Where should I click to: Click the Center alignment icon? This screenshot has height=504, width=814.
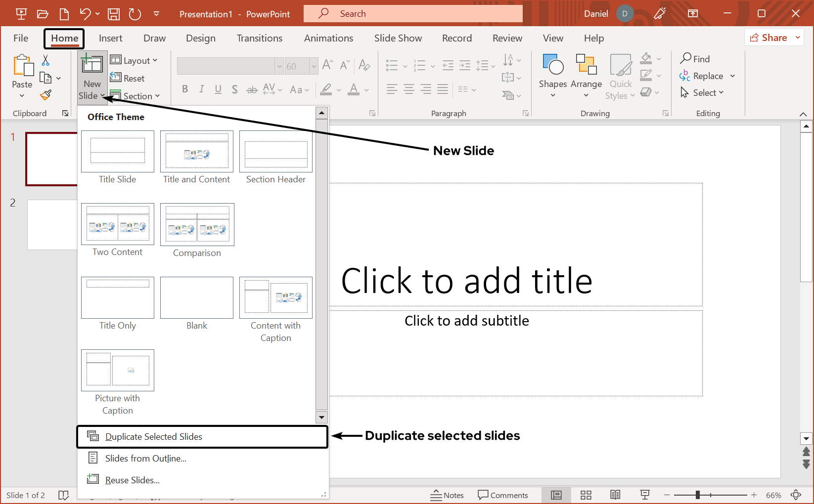point(408,89)
